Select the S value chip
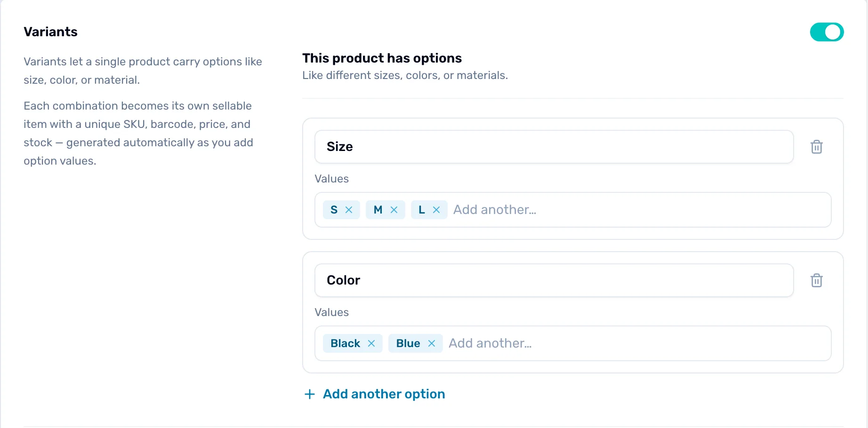The height and width of the screenshot is (428, 868). tap(341, 210)
